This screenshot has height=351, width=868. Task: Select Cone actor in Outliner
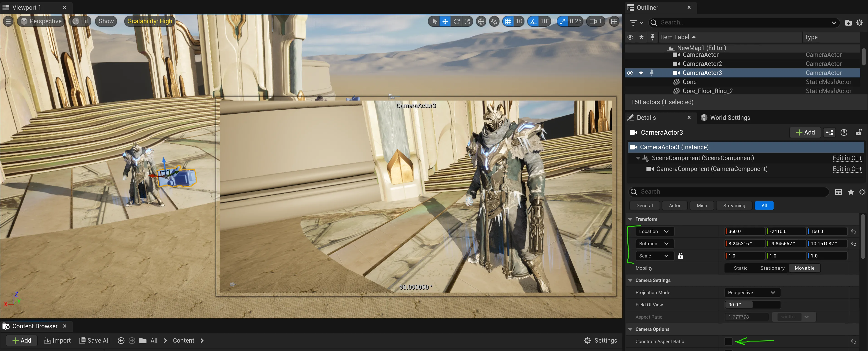pos(689,82)
